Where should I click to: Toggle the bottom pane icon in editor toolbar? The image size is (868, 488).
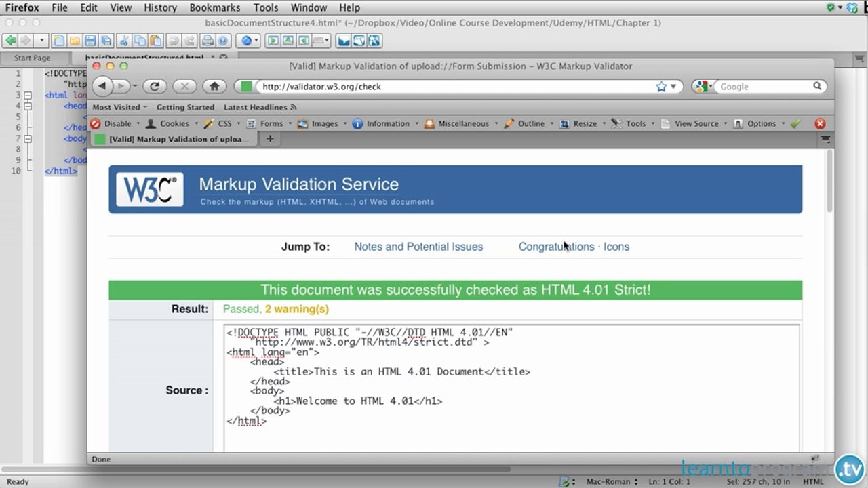point(288,41)
